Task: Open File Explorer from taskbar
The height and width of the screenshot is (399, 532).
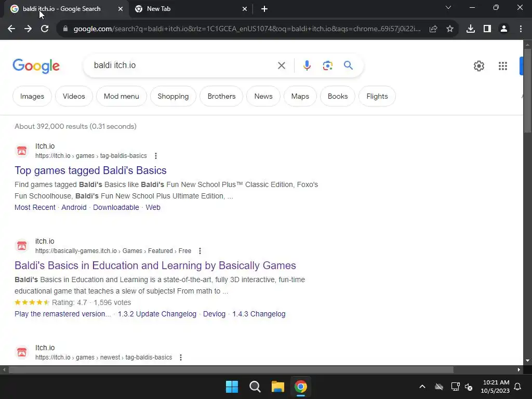Action: point(277,387)
